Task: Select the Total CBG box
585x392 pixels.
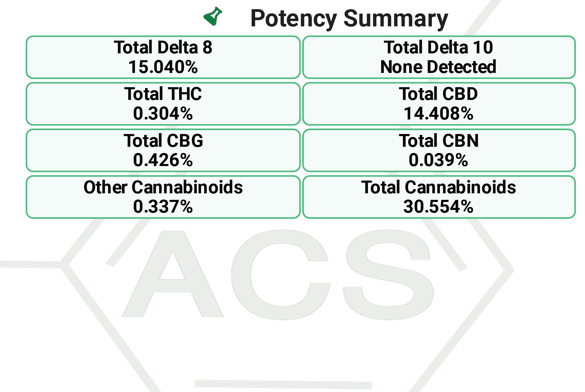Action: [x=163, y=150]
